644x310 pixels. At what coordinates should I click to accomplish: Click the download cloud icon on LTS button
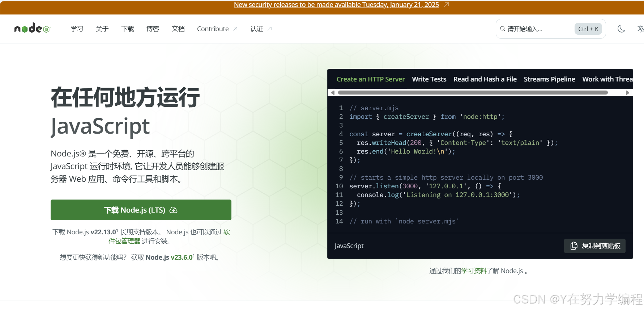click(174, 210)
